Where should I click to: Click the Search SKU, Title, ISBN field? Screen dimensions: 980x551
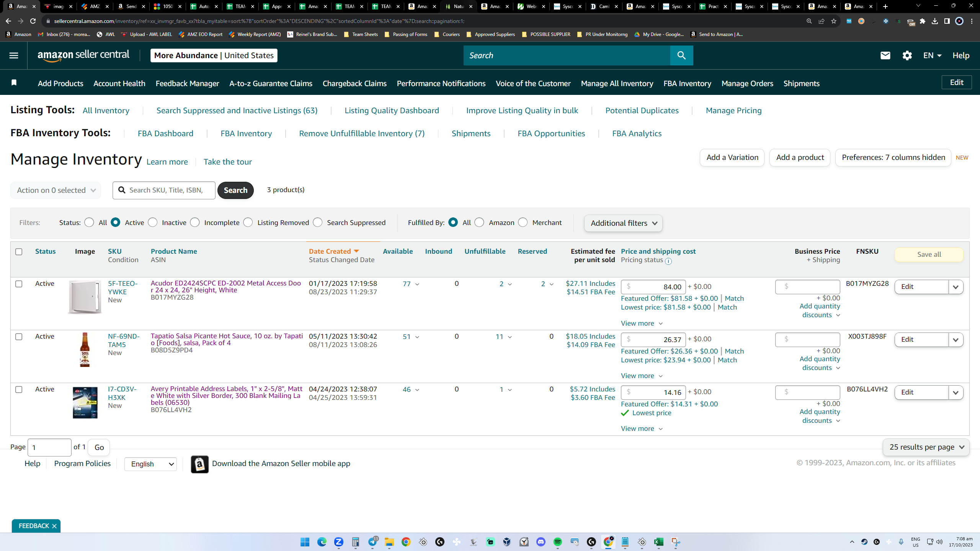(x=164, y=190)
